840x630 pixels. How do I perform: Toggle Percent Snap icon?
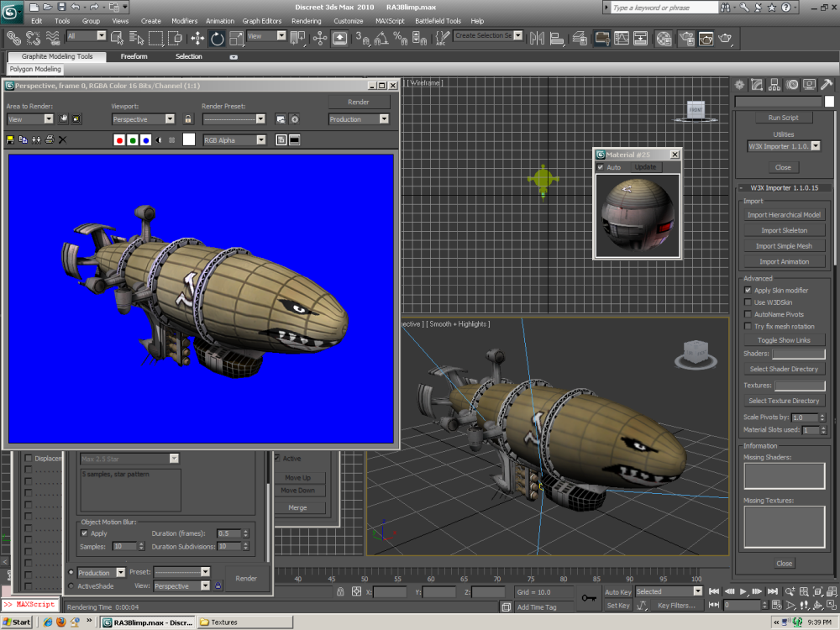[400, 38]
